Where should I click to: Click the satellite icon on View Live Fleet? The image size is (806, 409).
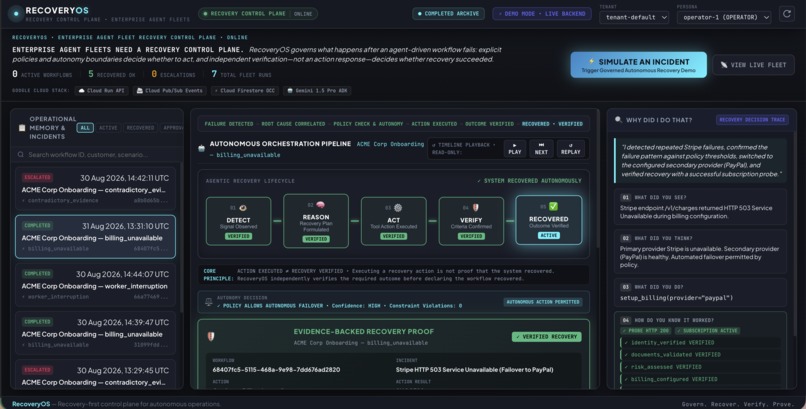click(724, 65)
